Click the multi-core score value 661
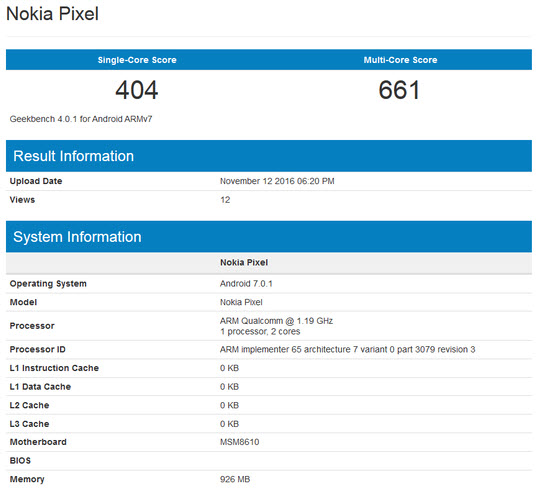This screenshot has width=554, height=499. [x=399, y=90]
